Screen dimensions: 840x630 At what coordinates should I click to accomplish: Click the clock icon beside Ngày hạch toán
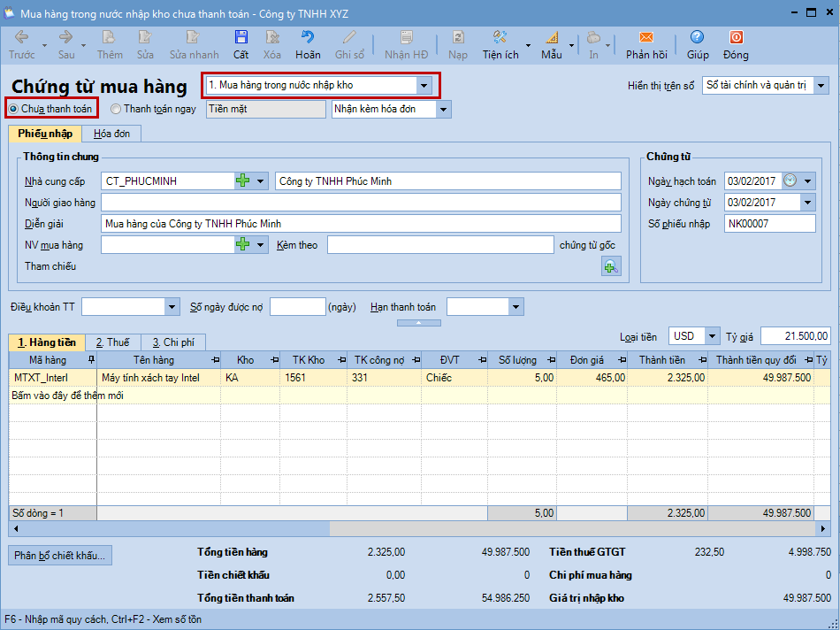pos(790,181)
